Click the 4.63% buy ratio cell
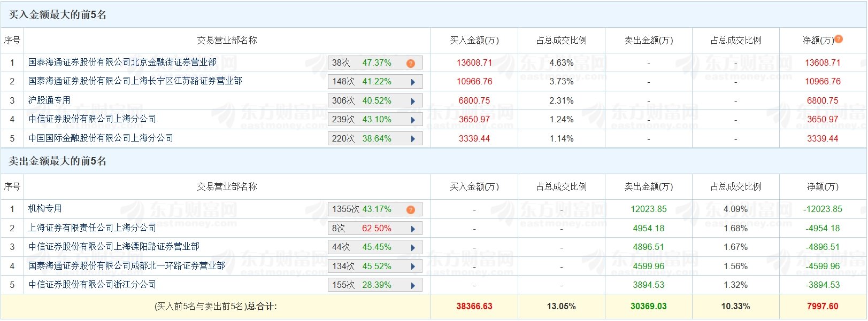868x321 pixels. [x=562, y=63]
